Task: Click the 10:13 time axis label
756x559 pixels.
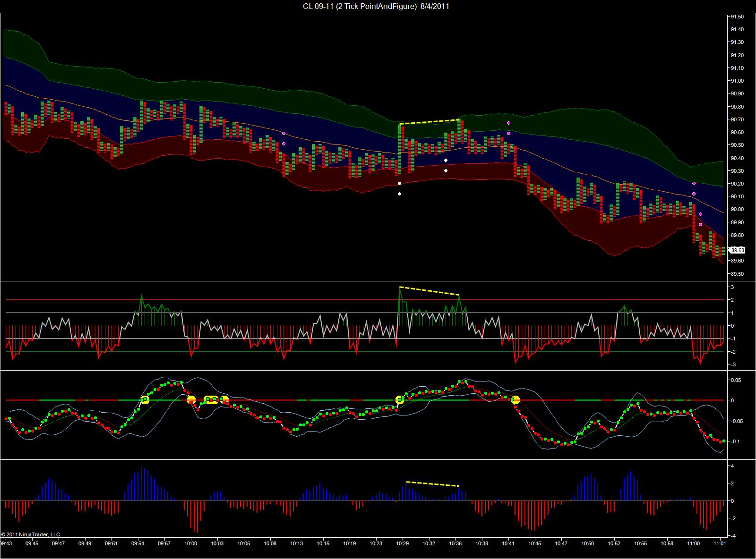Action: pos(297,543)
